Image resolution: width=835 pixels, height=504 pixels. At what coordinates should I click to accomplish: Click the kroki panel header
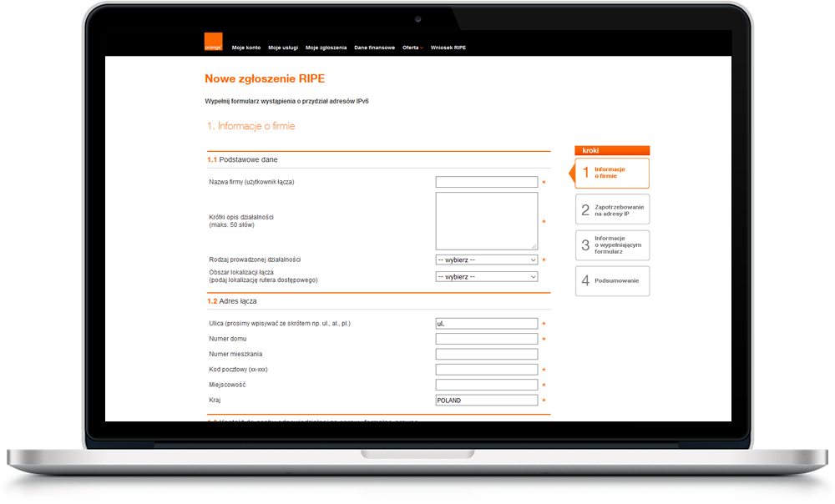pyautogui.click(x=612, y=150)
